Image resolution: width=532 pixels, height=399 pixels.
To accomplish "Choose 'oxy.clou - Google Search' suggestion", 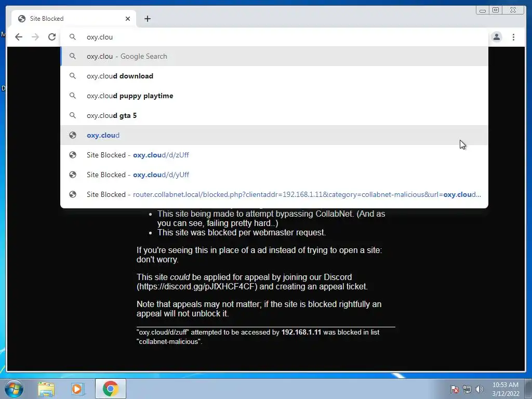I will point(274,56).
